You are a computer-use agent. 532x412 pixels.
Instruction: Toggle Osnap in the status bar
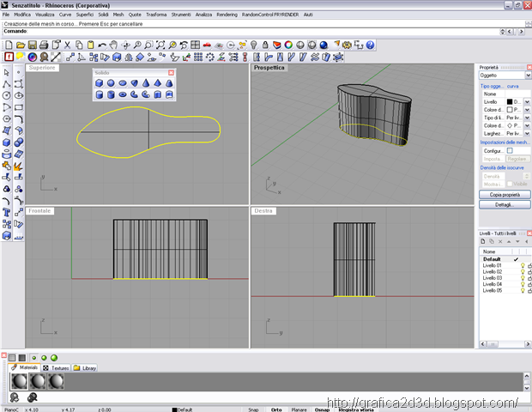[322, 409]
